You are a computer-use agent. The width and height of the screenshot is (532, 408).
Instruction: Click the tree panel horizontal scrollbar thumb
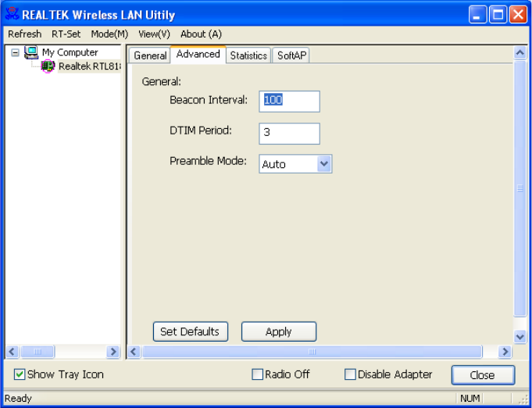(x=37, y=352)
